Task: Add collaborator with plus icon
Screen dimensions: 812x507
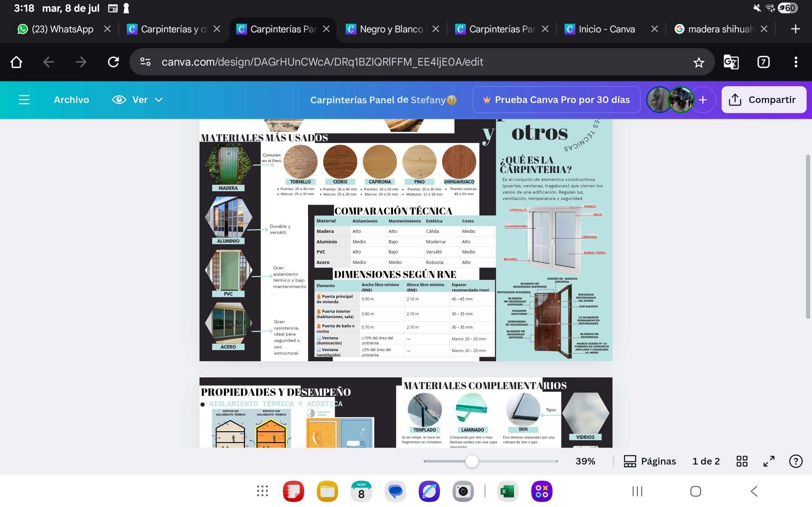Action: 703,99
